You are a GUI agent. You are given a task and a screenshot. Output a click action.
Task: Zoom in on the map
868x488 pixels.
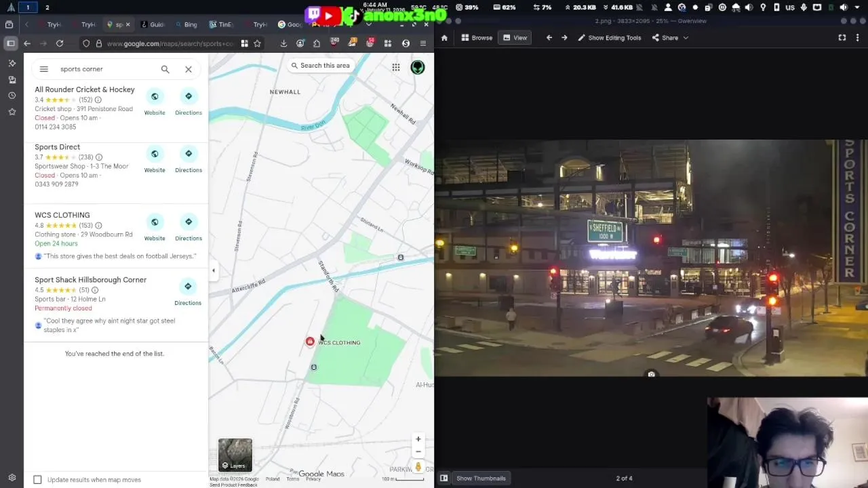pyautogui.click(x=418, y=439)
